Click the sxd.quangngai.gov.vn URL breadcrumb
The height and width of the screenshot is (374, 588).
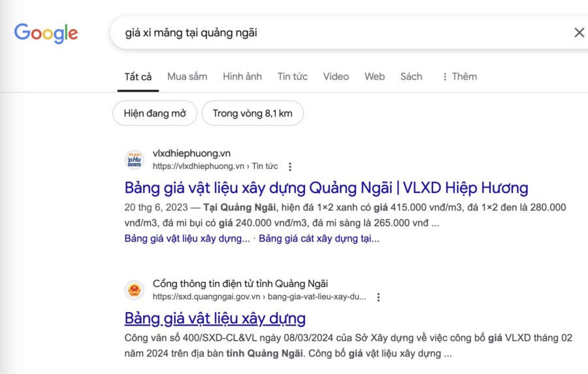click(259, 296)
